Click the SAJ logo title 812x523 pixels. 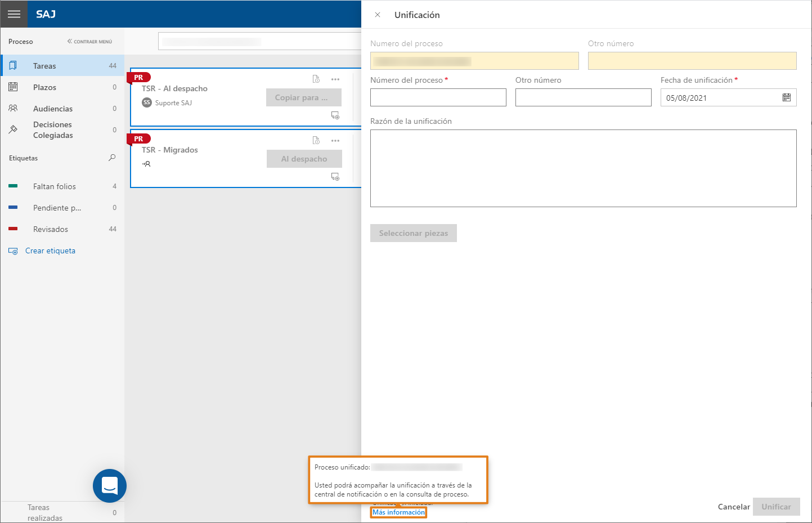46,14
